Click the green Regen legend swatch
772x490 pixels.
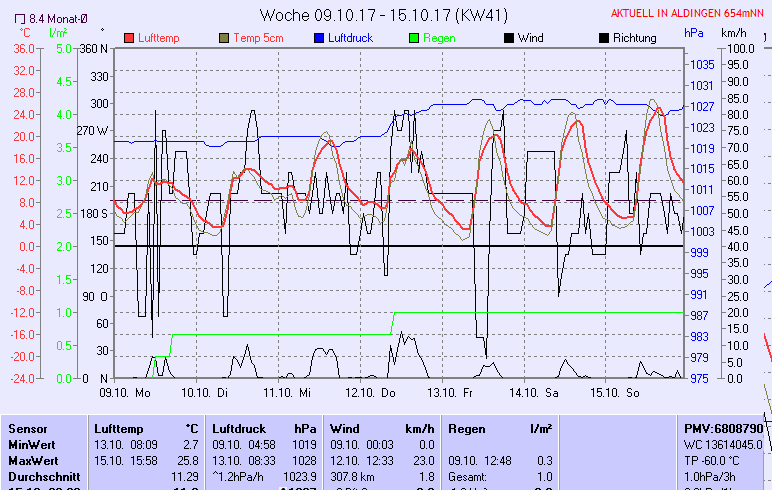coord(415,38)
